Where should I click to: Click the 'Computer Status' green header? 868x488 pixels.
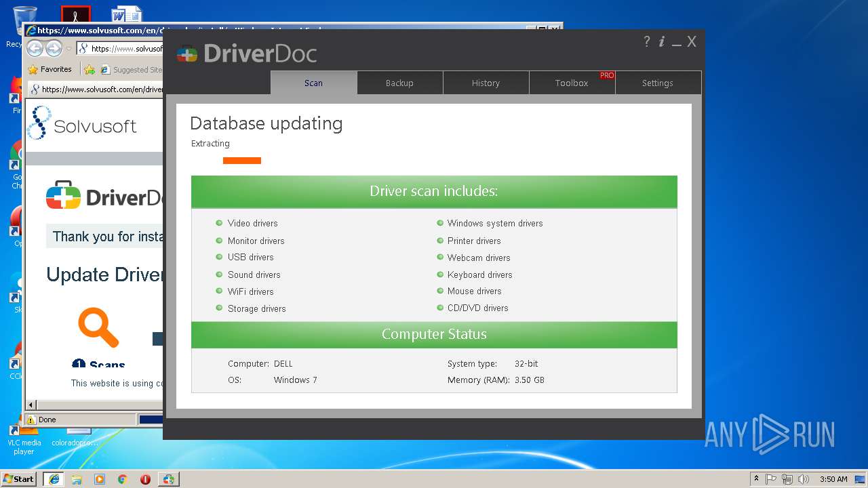tap(434, 334)
